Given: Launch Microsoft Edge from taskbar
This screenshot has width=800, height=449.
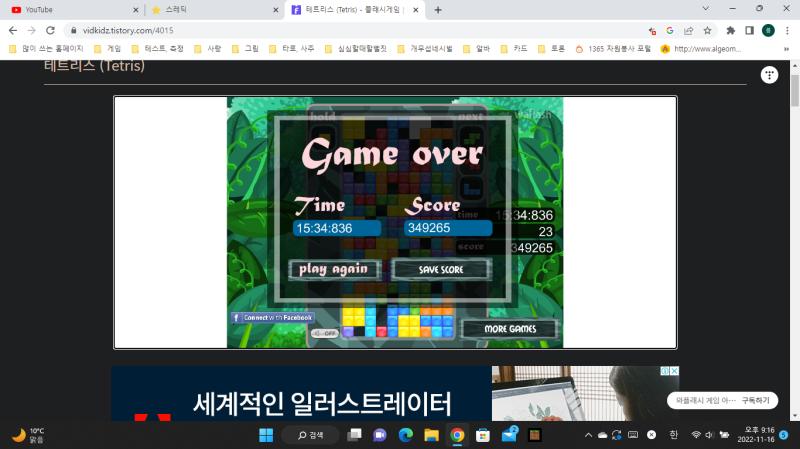Looking at the screenshot, I should pyautogui.click(x=406, y=435).
